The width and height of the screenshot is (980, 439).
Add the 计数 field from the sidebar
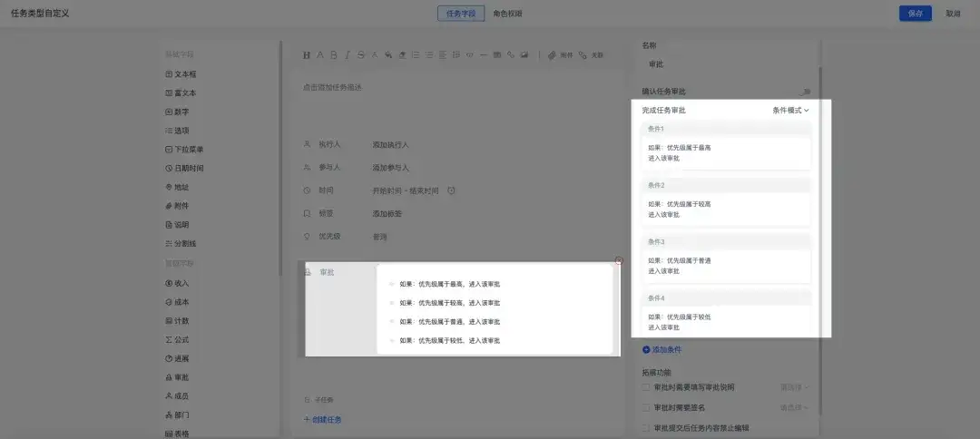click(x=177, y=320)
